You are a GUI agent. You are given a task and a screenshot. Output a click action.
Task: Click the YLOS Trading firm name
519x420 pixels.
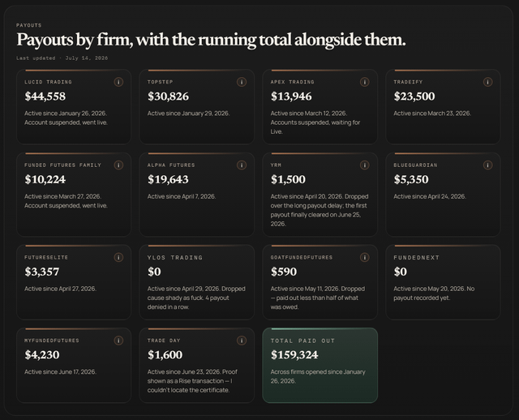175,258
